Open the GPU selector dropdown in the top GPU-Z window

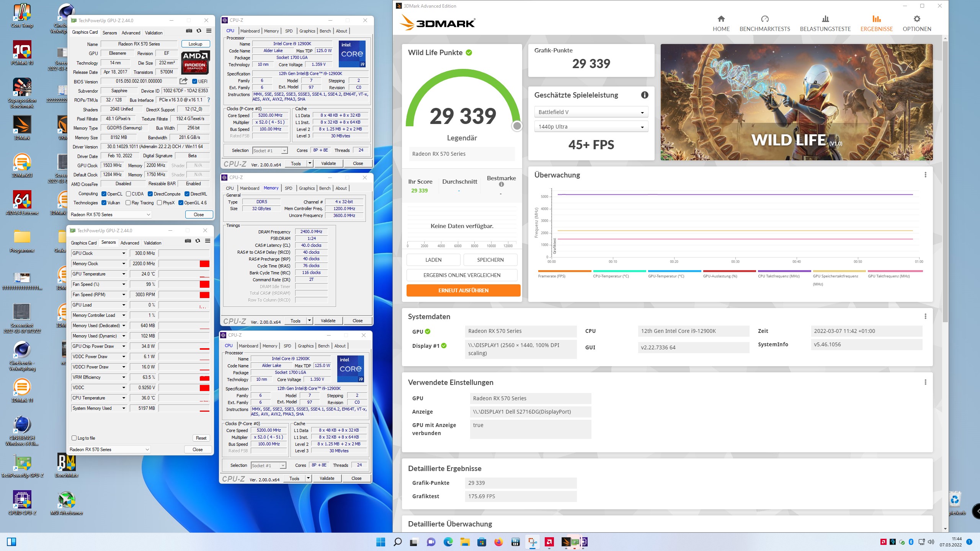pyautogui.click(x=110, y=215)
